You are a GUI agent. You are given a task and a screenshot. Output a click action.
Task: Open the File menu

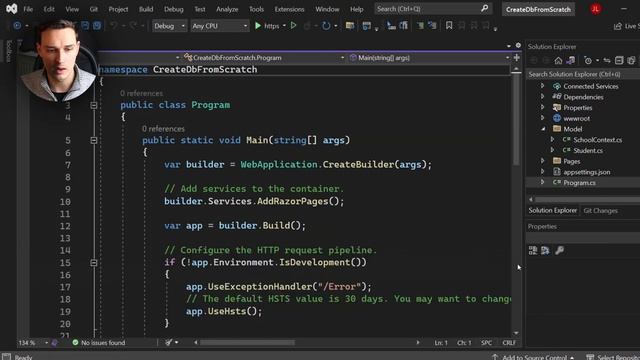pos(28,9)
